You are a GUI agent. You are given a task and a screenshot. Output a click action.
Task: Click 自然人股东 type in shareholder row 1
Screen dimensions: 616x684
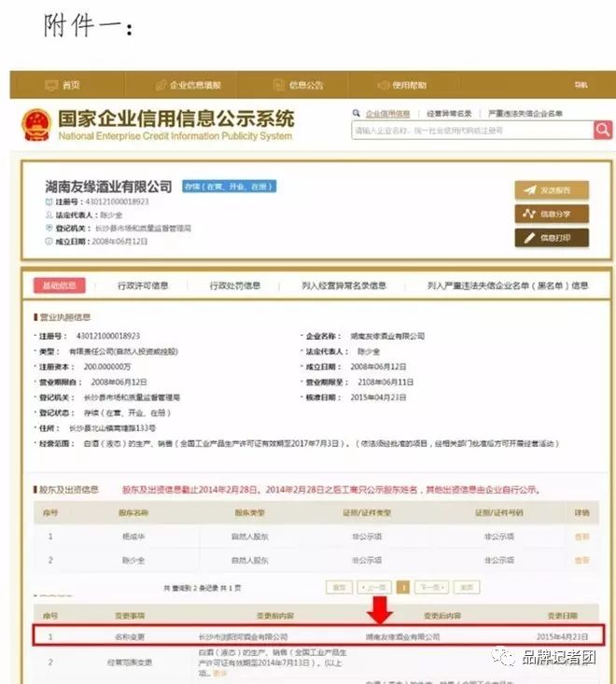(250, 537)
